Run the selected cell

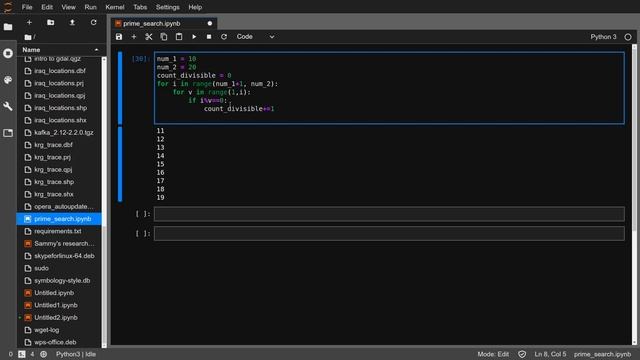[194, 37]
